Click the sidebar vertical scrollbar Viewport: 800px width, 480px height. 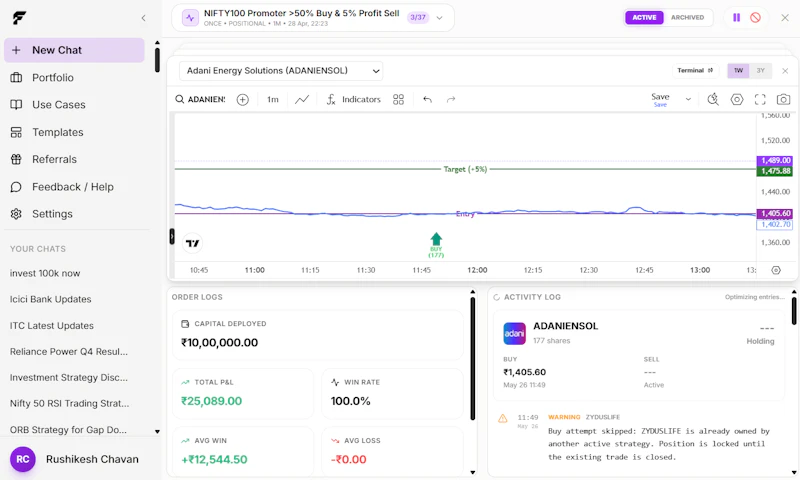point(157,59)
